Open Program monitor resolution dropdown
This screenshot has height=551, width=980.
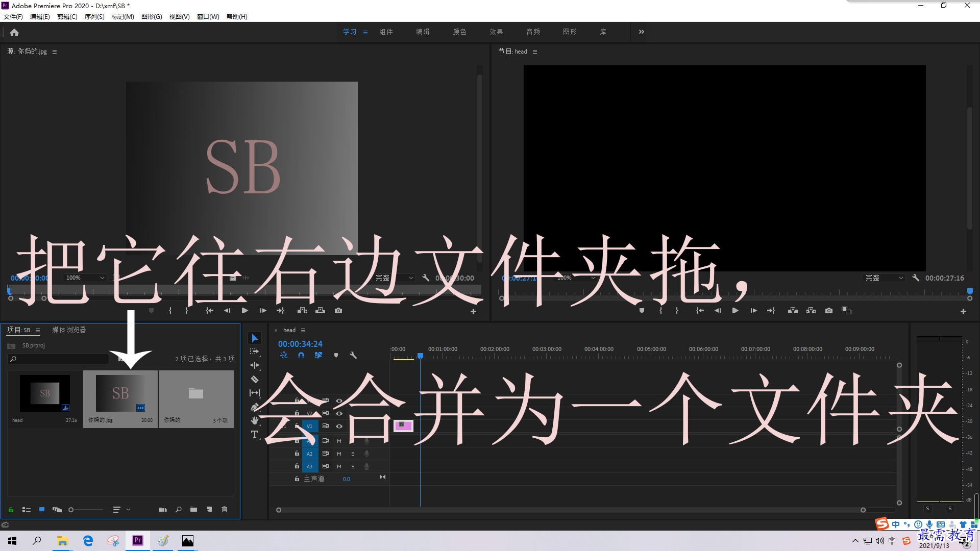tap(884, 278)
